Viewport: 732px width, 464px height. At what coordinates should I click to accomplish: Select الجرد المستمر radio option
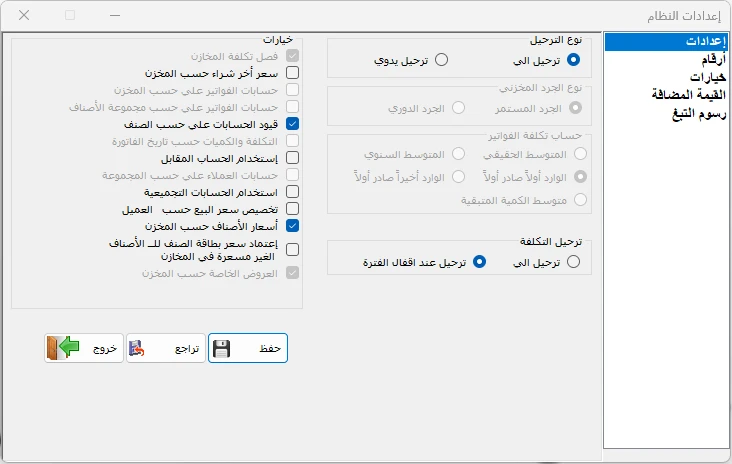coord(575,108)
